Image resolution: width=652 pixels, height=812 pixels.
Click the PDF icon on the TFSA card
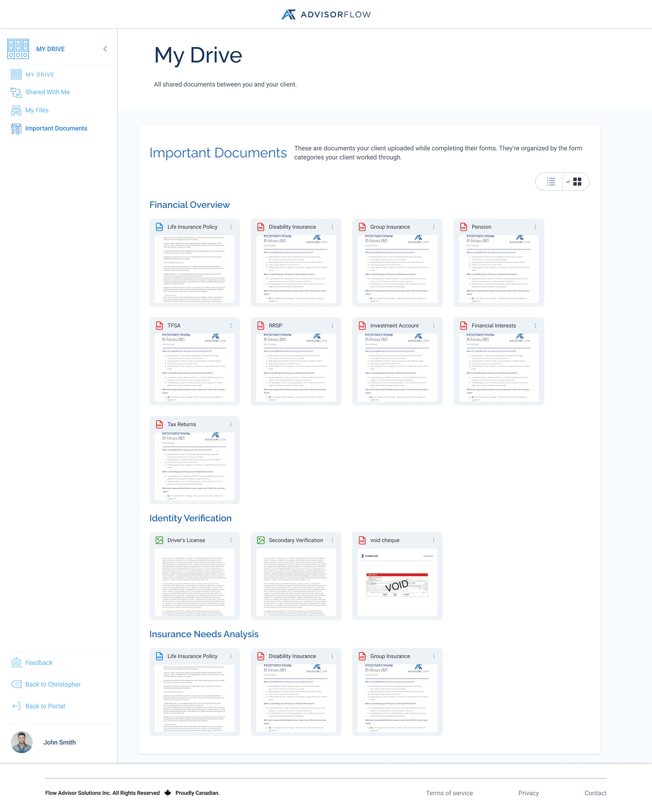point(159,325)
